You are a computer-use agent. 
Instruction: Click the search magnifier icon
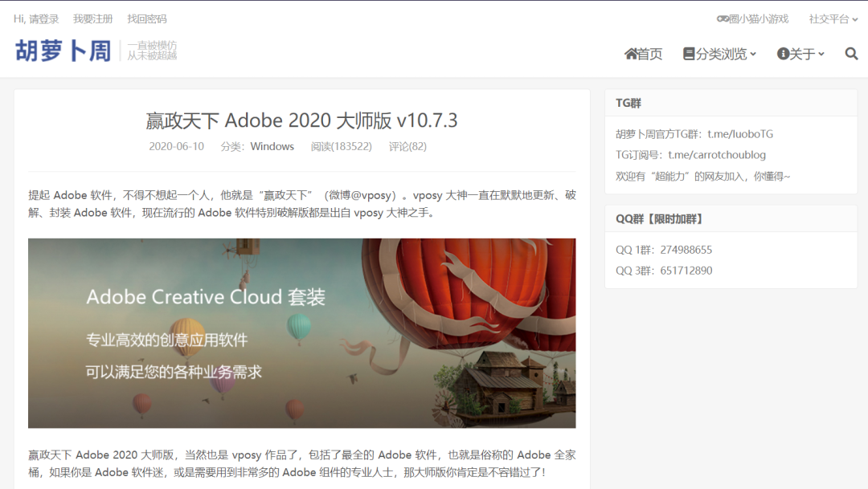pos(851,54)
